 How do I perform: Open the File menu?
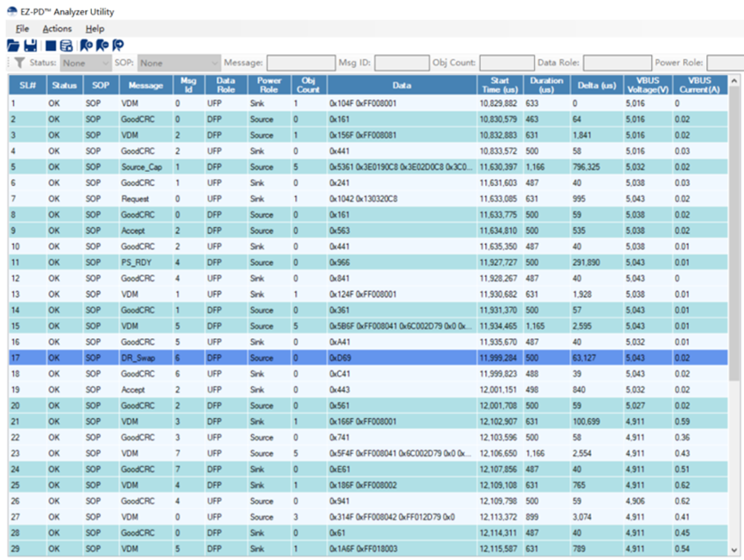22,28
